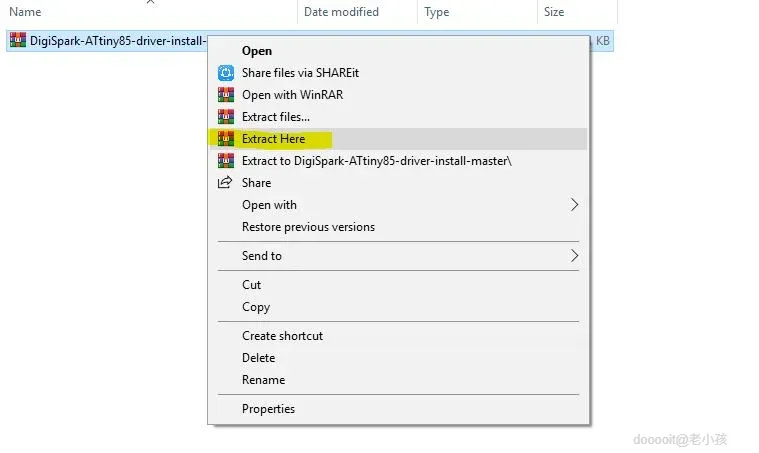The height and width of the screenshot is (453, 759).
Task: Click the Size column header
Action: (554, 12)
